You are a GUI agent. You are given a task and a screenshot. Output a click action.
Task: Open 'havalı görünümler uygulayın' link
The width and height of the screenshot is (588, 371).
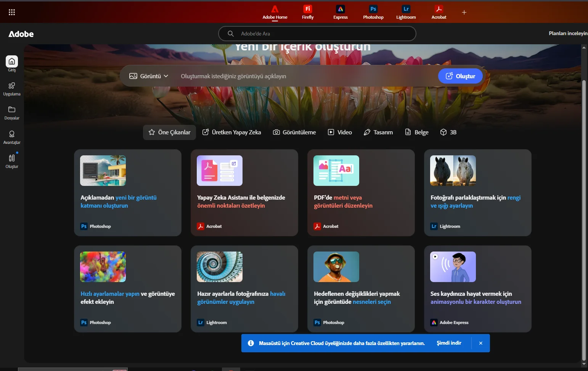[x=241, y=298]
